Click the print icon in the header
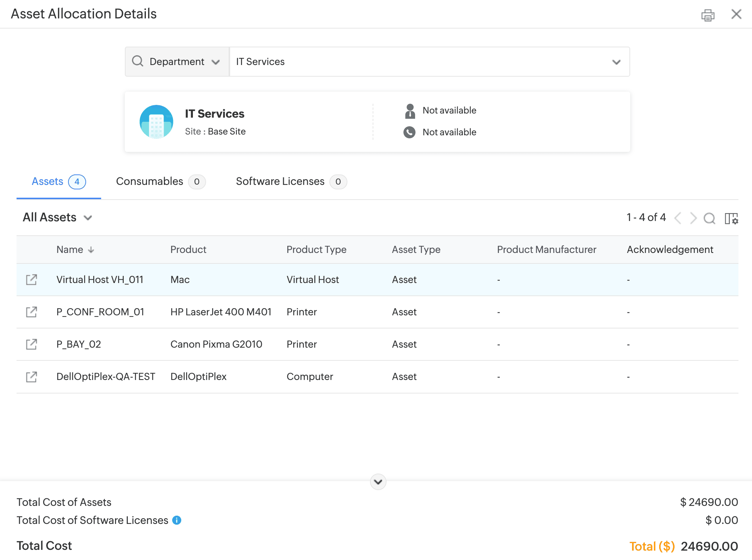Screen dimensions: 752x560 (708, 15)
